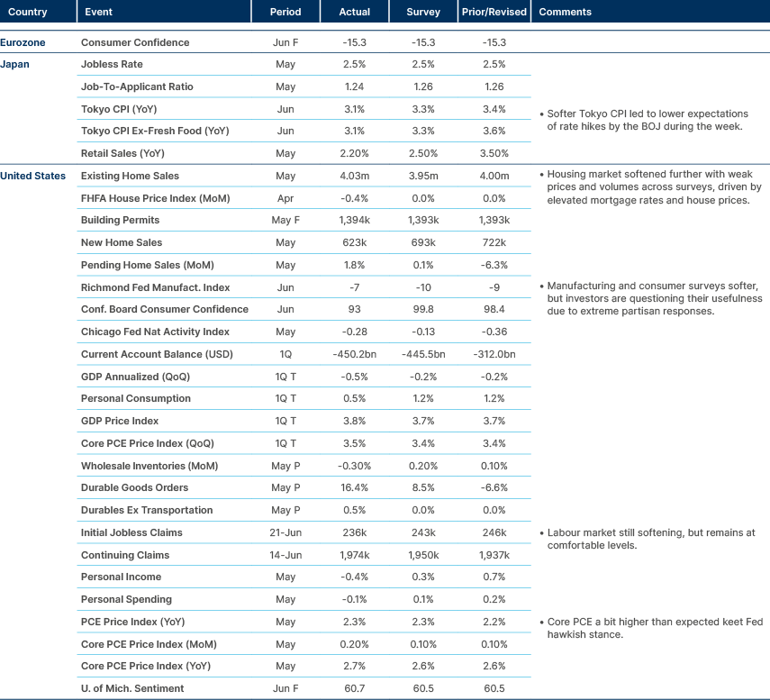Click the Event column header
770x700 pixels.
(x=98, y=12)
